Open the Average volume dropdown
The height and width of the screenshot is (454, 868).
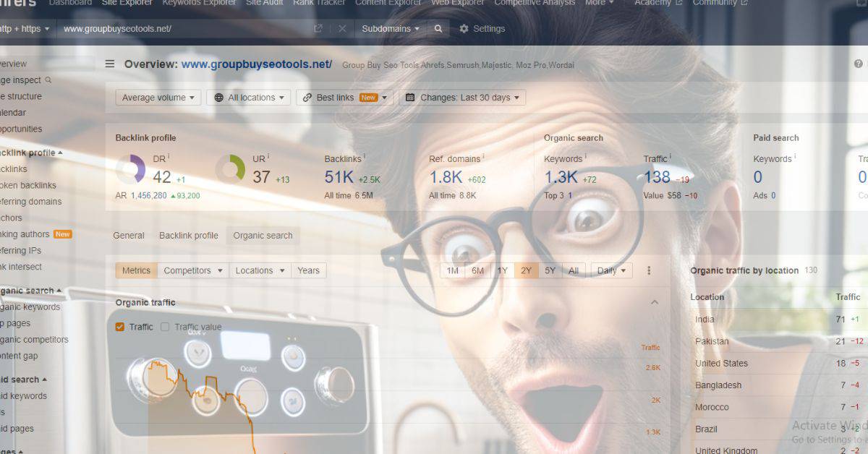point(158,98)
